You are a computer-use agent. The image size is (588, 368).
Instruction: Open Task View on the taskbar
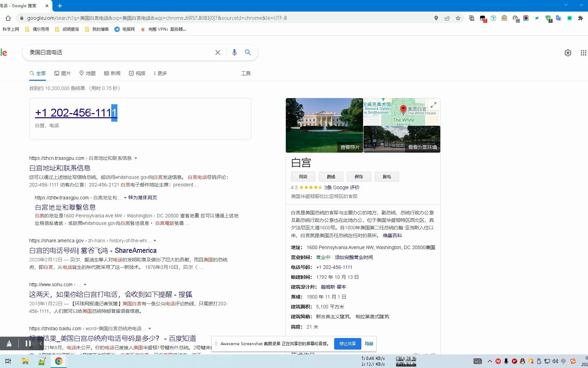coord(8,361)
